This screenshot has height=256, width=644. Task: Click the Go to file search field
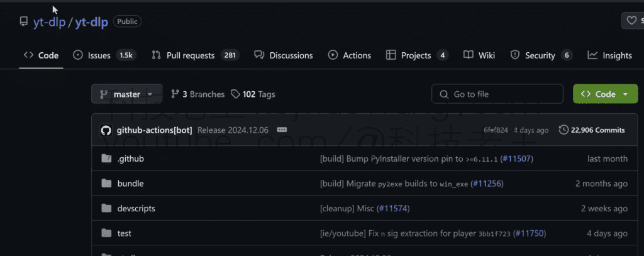tap(497, 94)
